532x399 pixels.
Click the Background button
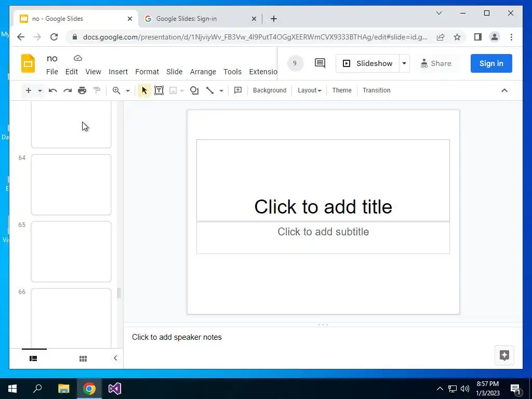270,90
